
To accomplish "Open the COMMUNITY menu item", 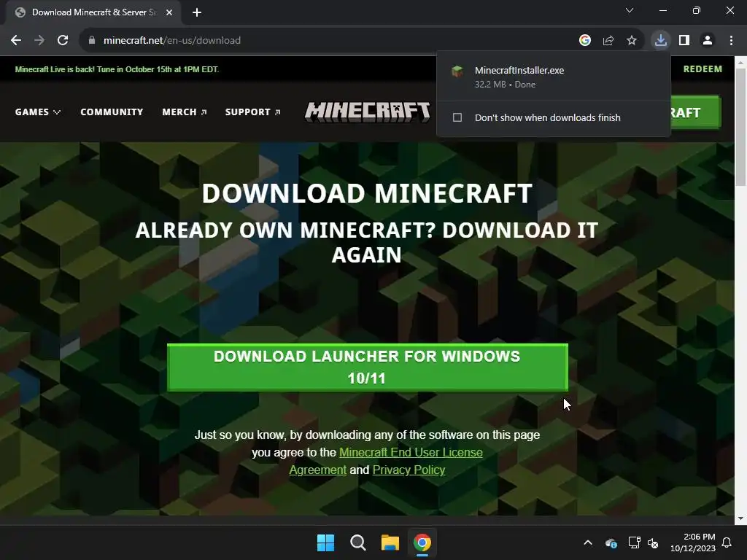I will tap(112, 112).
